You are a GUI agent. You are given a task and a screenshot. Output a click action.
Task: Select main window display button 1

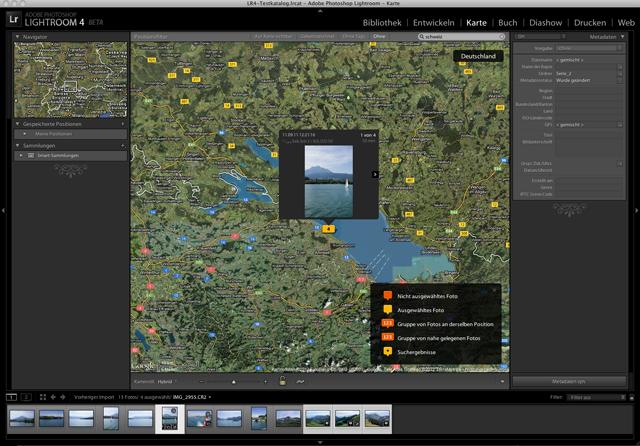(11, 397)
